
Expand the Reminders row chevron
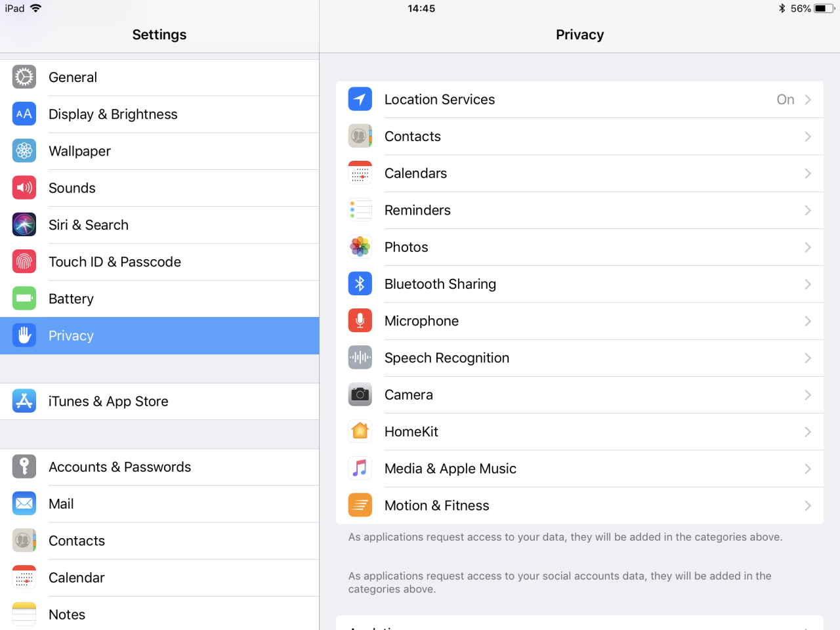tap(808, 211)
